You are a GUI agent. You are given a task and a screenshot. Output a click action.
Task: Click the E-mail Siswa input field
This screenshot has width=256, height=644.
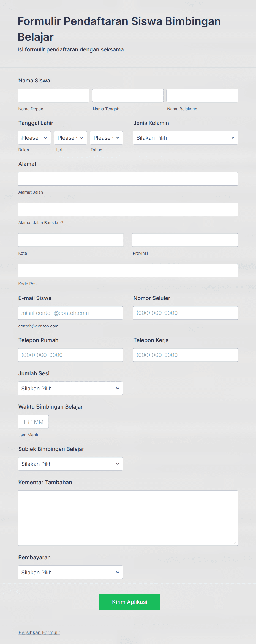pyautogui.click(x=70, y=313)
